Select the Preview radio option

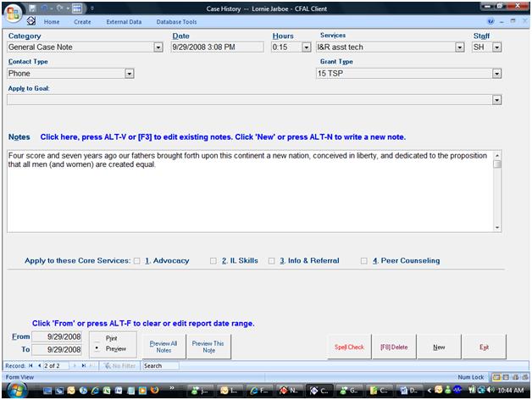pyautogui.click(x=97, y=348)
